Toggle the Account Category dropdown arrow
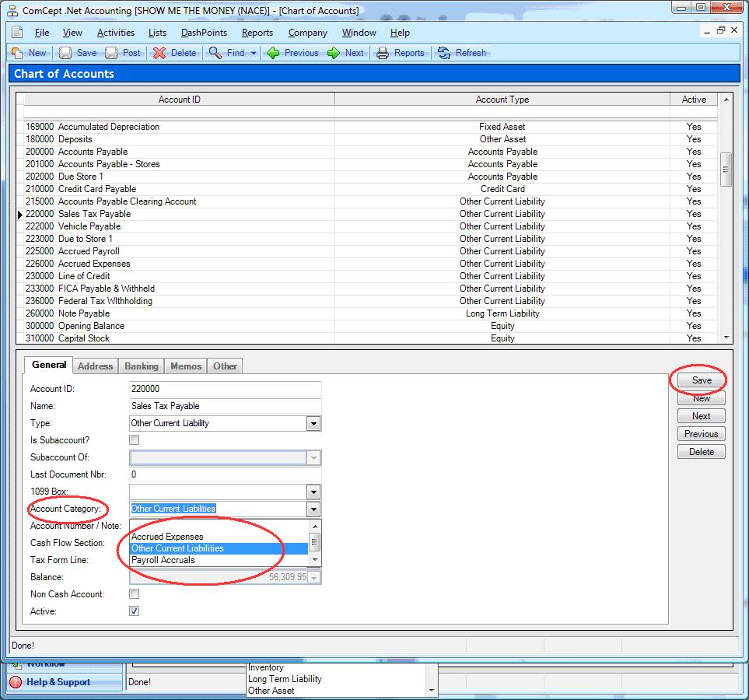The height and width of the screenshot is (700, 749). coord(313,509)
